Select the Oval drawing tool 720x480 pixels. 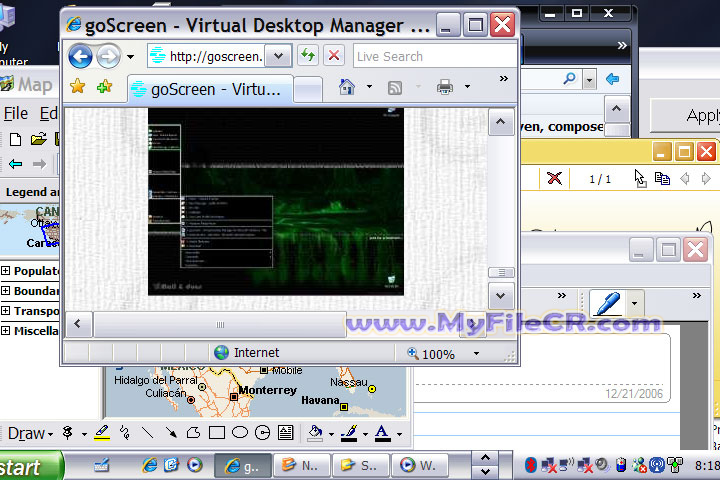click(x=240, y=433)
